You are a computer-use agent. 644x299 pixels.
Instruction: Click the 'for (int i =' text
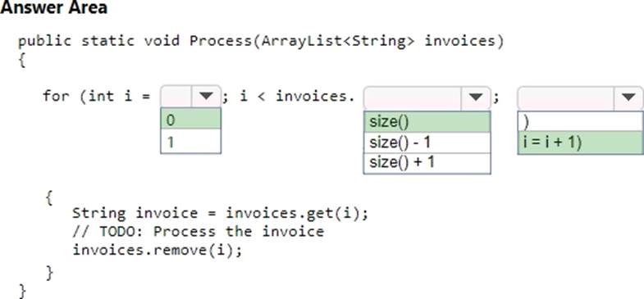click(97, 97)
